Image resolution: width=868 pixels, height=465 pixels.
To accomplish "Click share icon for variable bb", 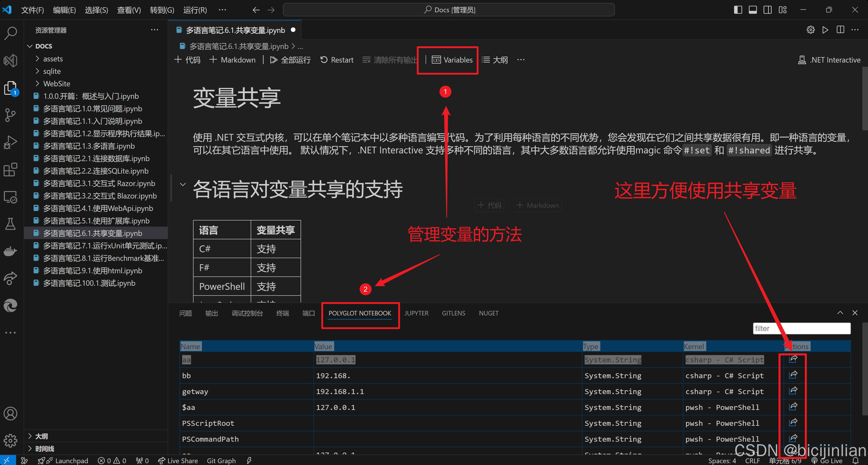I will pyautogui.click(x=793, y=375).
